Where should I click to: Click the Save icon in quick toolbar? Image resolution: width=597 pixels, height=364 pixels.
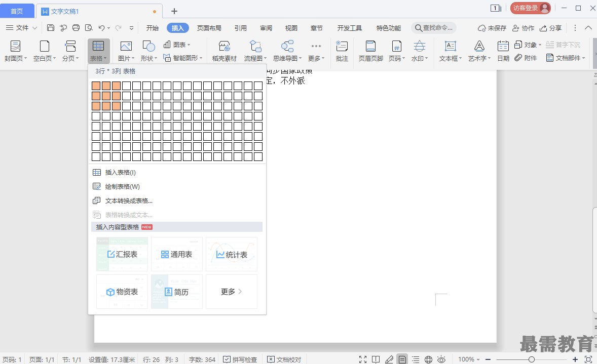pos(50,28)
